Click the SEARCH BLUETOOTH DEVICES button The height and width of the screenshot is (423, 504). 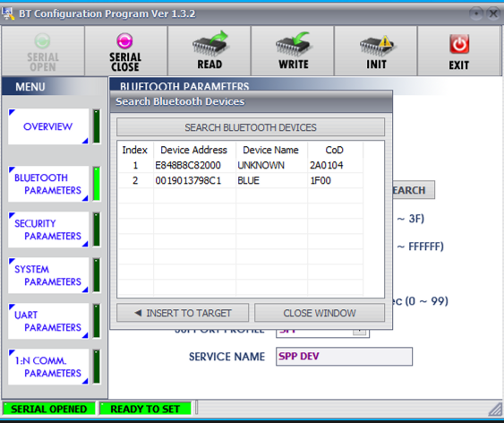click(251, 127)
